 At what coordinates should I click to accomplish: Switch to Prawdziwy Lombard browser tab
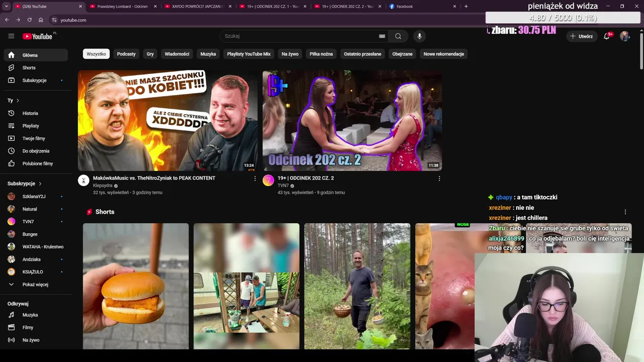(x=122, y=7)
